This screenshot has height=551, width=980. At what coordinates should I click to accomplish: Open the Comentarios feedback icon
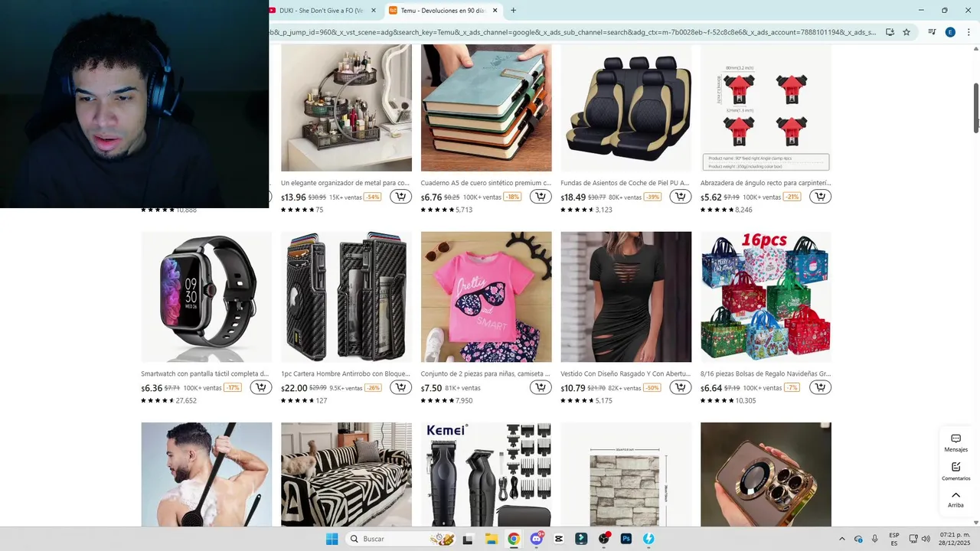tap(955, 471)
